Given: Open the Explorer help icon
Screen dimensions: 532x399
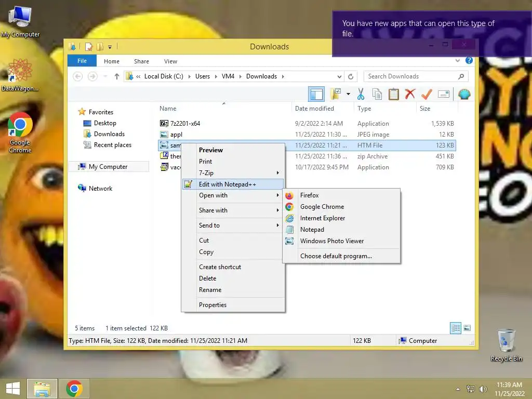Looking at the screenshot, I should pos(469,60).
